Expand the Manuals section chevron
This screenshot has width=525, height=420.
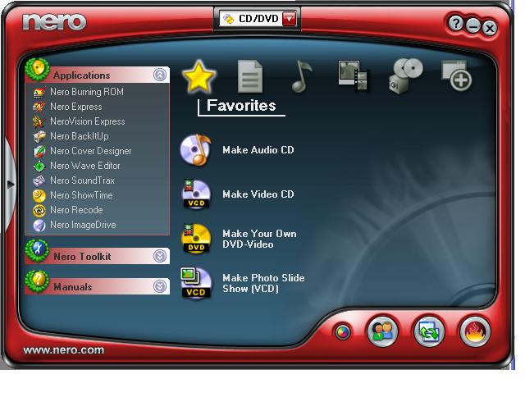pyautogui.click(x=160, y=286)
